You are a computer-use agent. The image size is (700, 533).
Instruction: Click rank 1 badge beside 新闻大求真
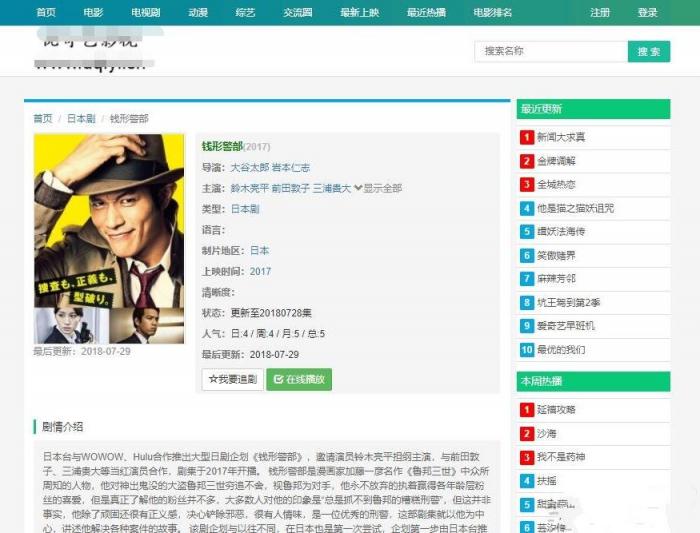pos(526,137)
